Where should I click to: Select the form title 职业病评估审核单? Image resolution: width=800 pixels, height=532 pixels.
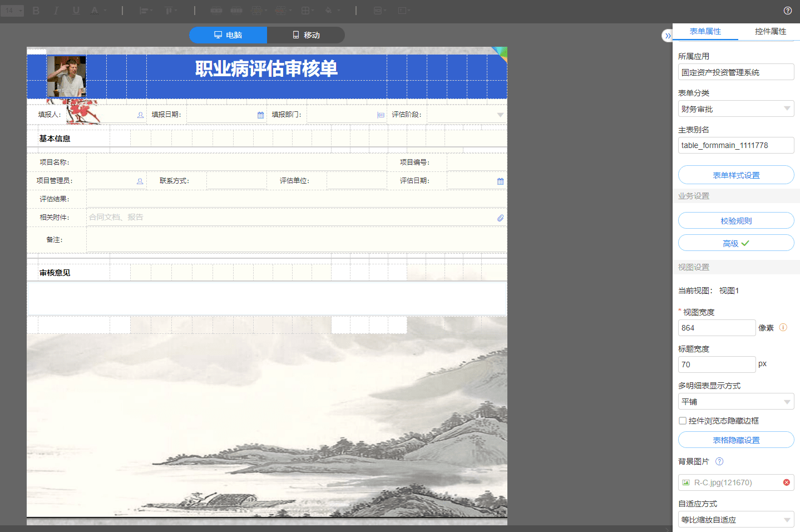[x=266, y=68]
